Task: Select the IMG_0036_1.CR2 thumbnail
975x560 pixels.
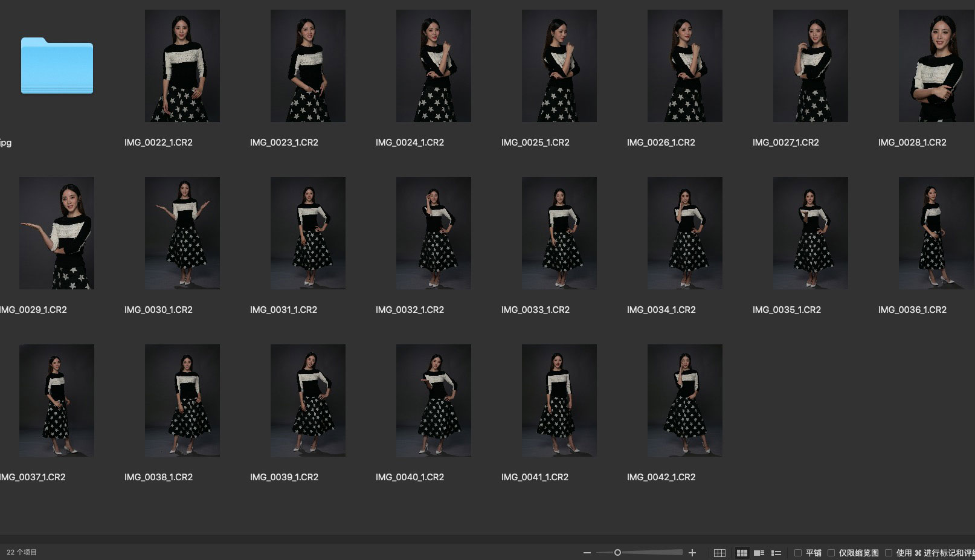Action: (x=935, y=233)
